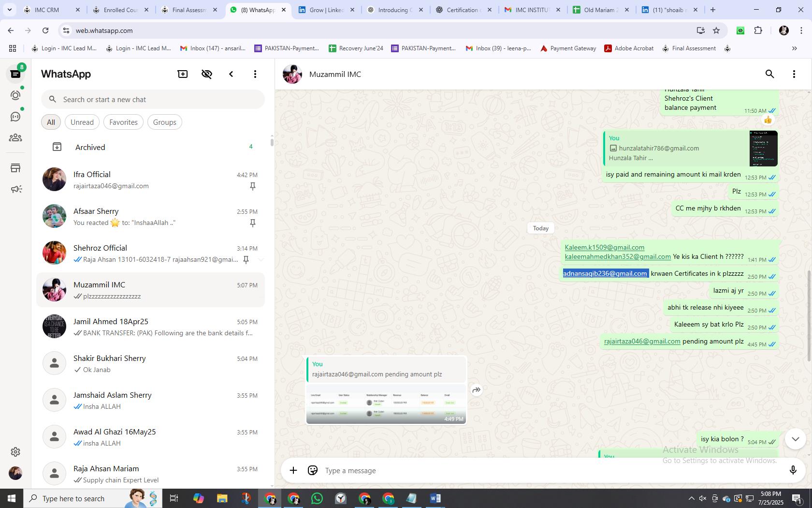Open the Channels icon in sidebar
Viewport: 812px width, 508px height.
click(x=15, y=117)
